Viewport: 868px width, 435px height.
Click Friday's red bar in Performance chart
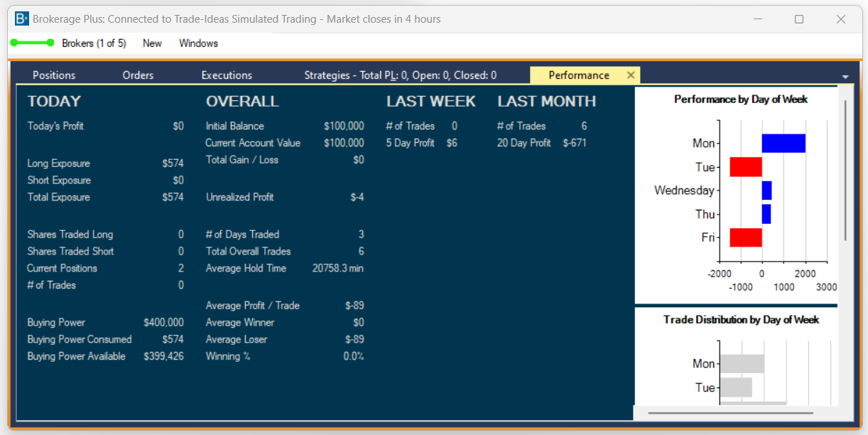pyautogui.click(x=746, y=237)
